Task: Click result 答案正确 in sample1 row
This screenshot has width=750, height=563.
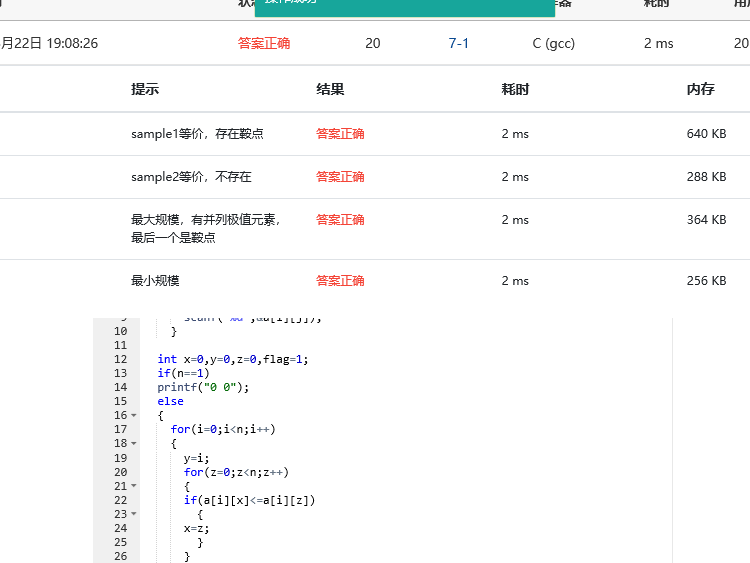Action: pyautogui.click(x=340, y=133)
